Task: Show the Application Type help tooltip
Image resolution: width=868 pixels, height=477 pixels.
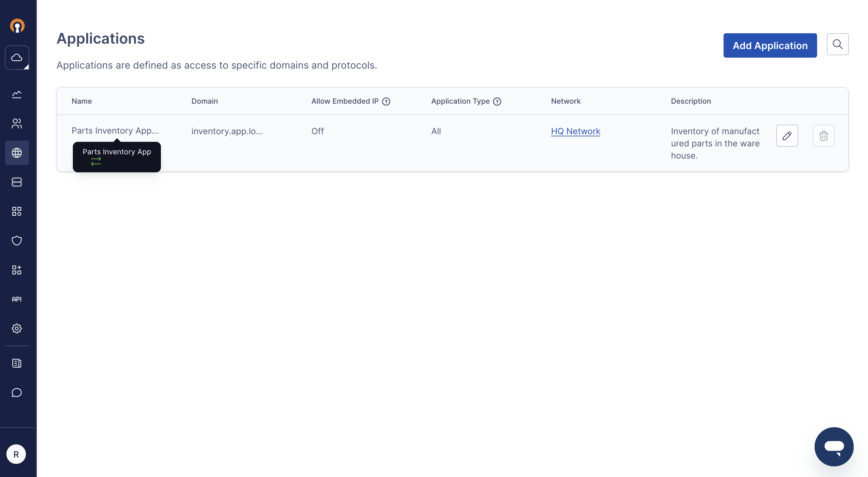Action: tap(497, 102)
